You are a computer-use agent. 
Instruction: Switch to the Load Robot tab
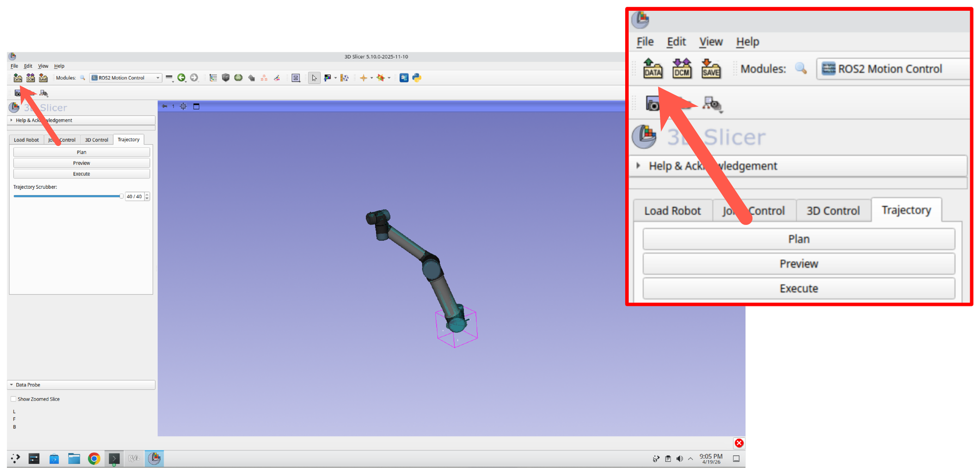coord(26,140)
